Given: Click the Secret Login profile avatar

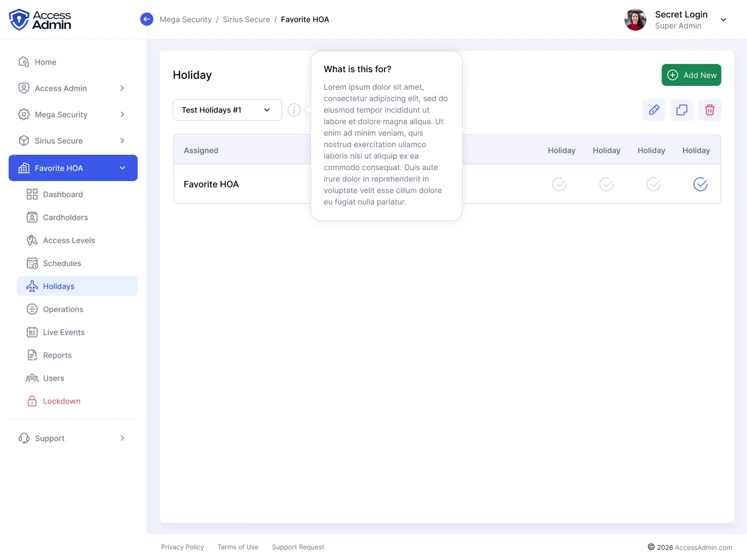Looking at the screenshot, I should (635, 20).
